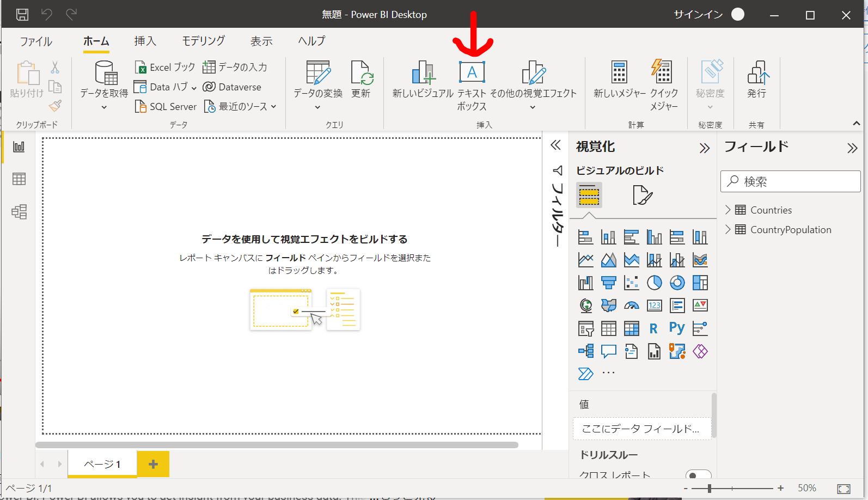Expand the Countries table
The width and height of the screenshot is (868, 500).
click(728, 210)
